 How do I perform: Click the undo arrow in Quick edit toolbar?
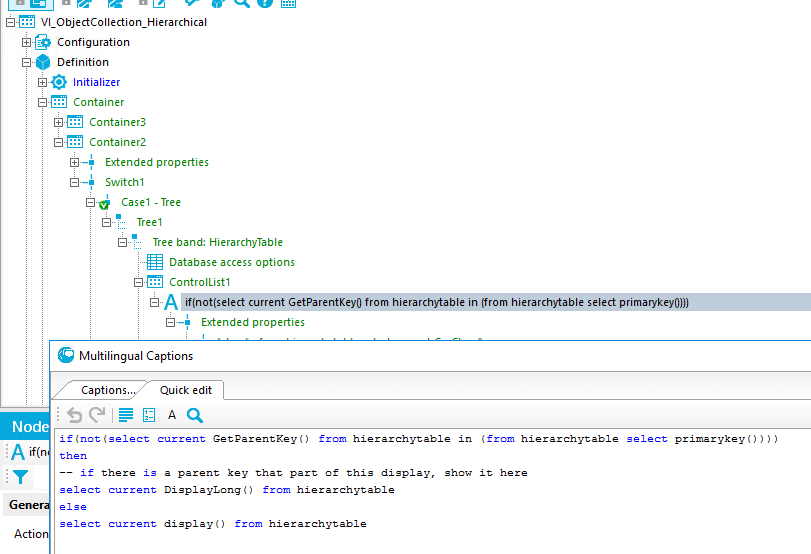74,415
